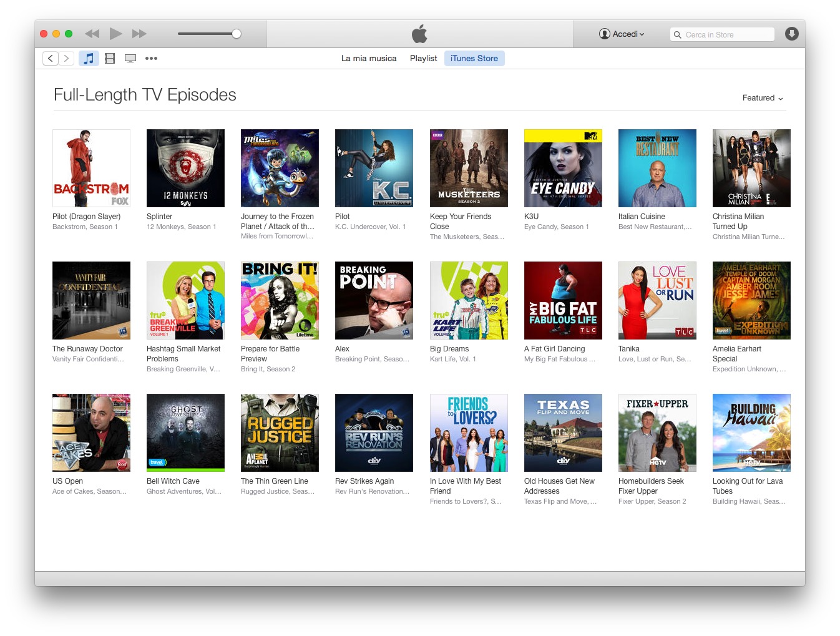This screenshot has width=840, height=636.
Task: Open the Kart Life artwork thumbnail
Action: coord(469,300)
